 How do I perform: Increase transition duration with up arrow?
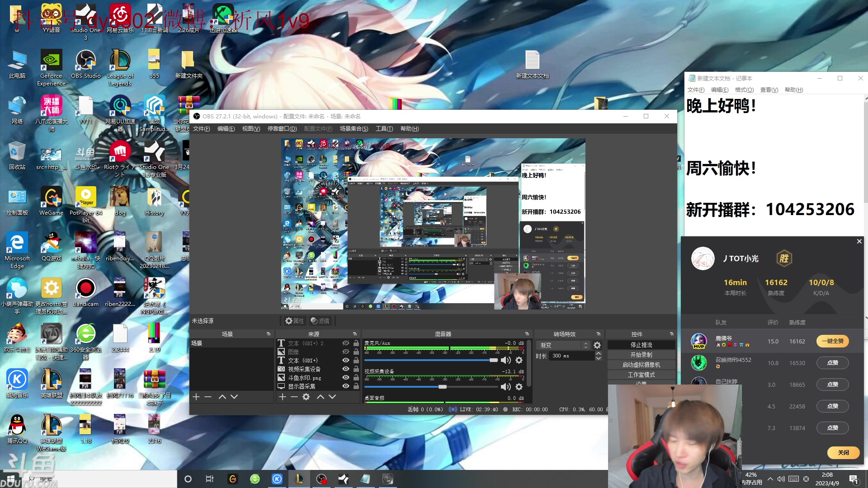[x=599, y=354]
